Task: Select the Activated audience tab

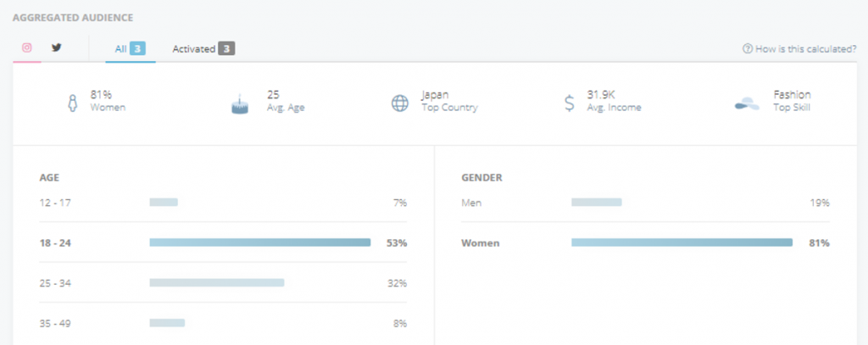Action: [x=194, y=49]
